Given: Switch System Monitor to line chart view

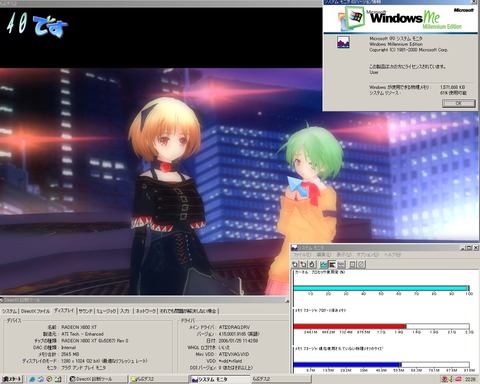Looking at the screenshot, I should point(323,264).
